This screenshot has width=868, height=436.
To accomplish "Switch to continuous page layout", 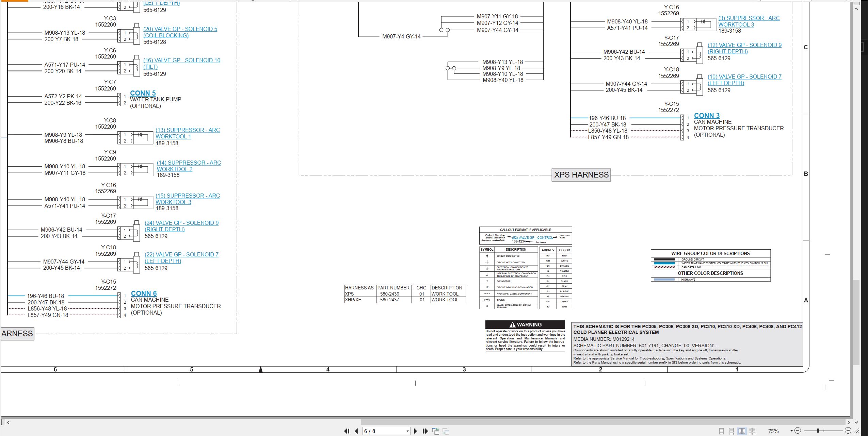I will [x=731, y=431].
